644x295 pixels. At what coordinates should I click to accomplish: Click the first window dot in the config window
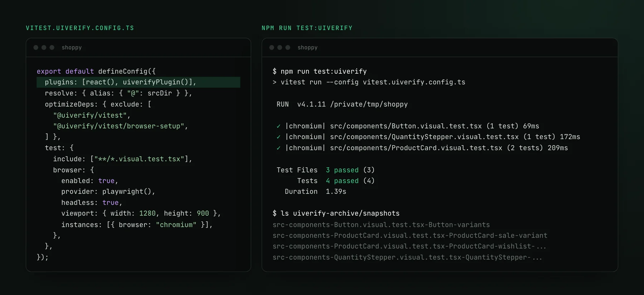(36, 48)
